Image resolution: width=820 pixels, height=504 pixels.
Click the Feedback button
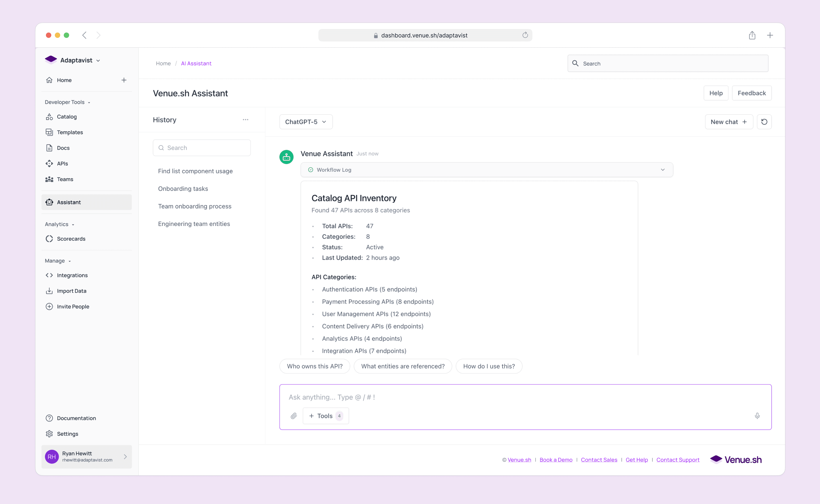751,93
